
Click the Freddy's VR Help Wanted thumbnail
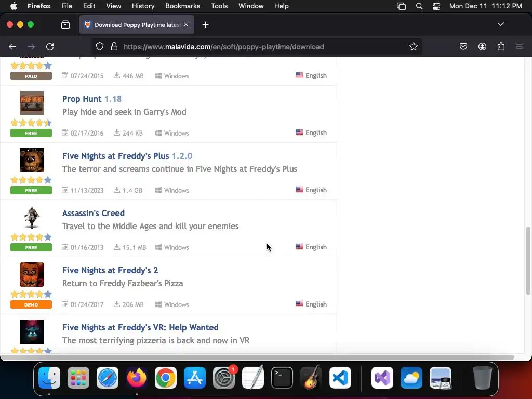[32, 332]
